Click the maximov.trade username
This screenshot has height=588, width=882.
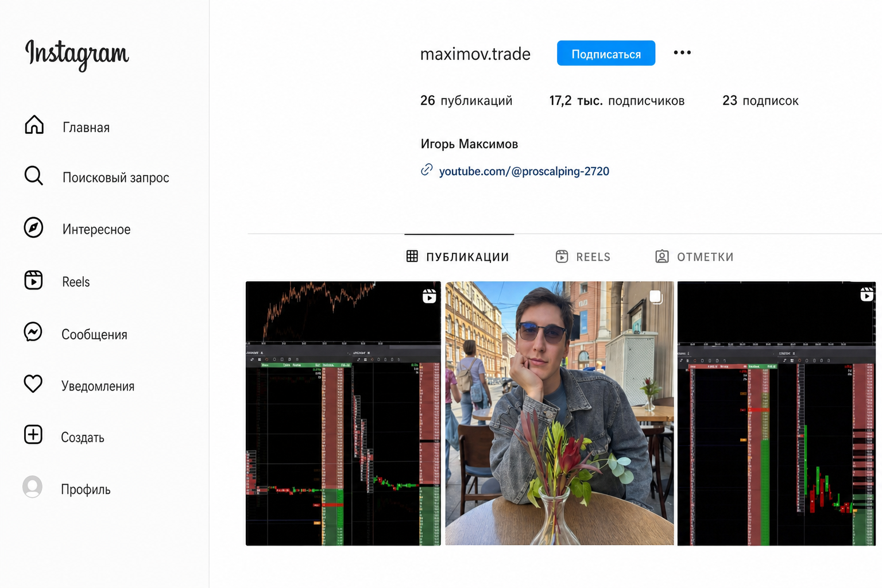pos(475,54)
